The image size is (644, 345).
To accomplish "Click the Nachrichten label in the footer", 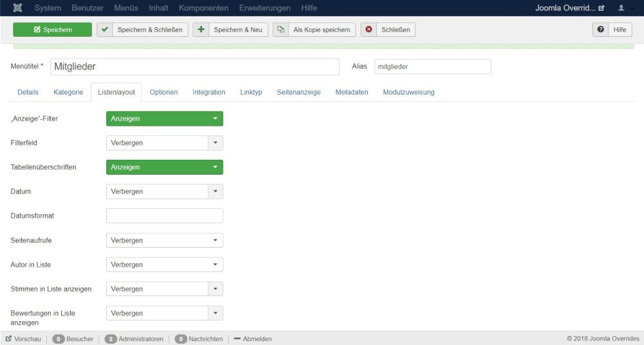I will [x=206, y=339].
